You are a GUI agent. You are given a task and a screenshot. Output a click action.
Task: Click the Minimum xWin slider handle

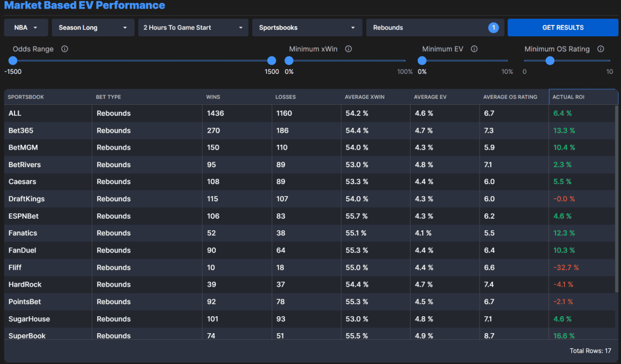pyautogui.click(x=289, y=61)
